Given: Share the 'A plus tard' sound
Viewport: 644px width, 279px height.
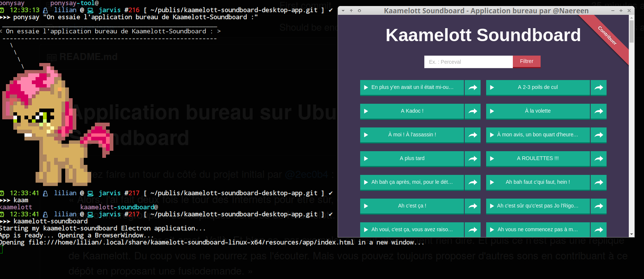Looking at the screenshot, I should point(473,159).
